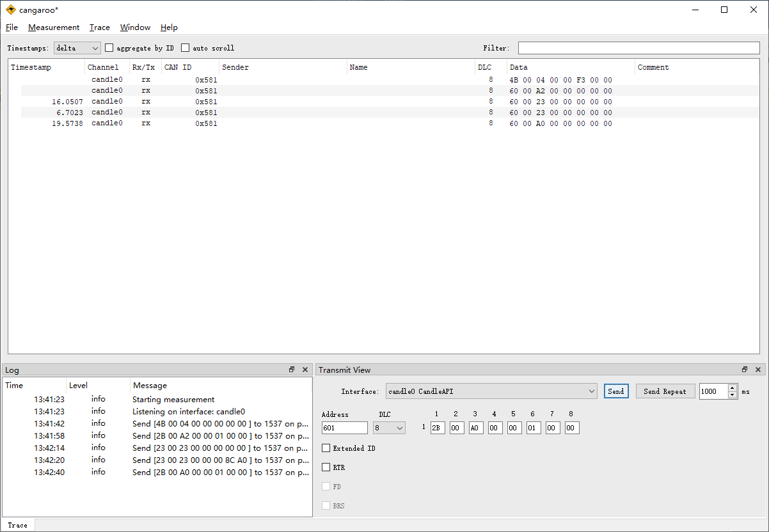Click the Log Time column header
This screenshot has width=769, height=532.
click(x=35, y=386)
